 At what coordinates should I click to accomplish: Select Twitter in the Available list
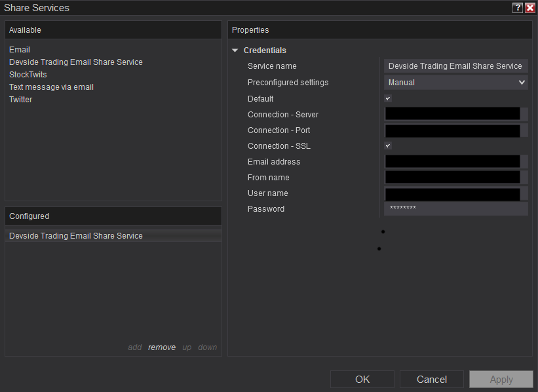[x=20, y=100]
